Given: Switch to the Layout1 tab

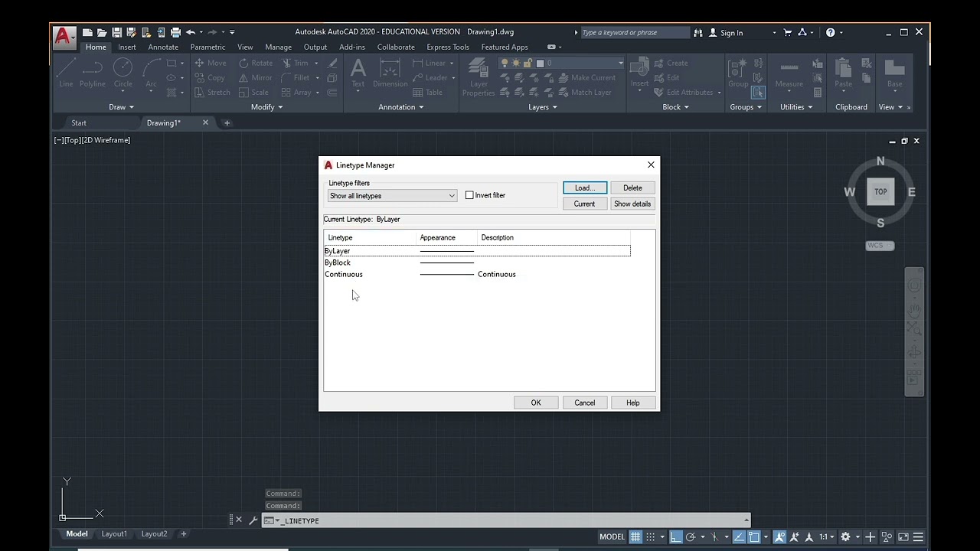Looking at the screenshot, I should (x=114, y=534).
